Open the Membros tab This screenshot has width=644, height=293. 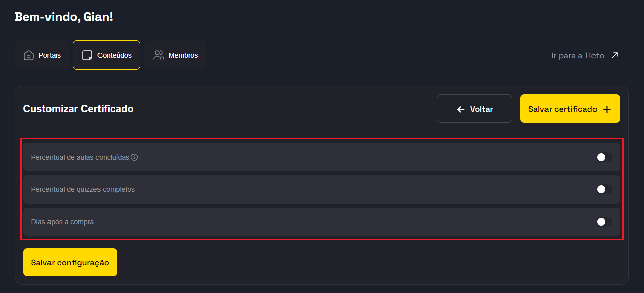point(183,55)
